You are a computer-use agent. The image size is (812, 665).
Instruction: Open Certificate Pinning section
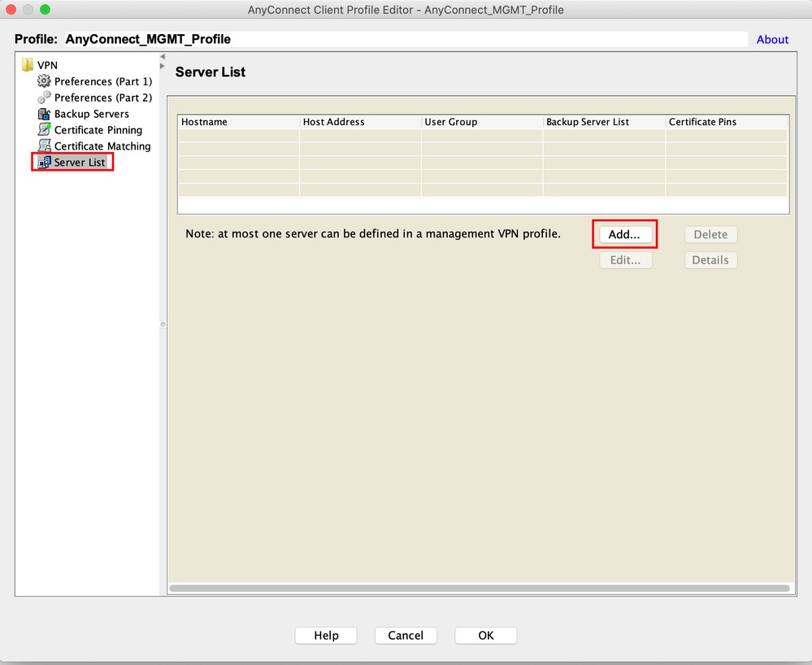point(98,130)
